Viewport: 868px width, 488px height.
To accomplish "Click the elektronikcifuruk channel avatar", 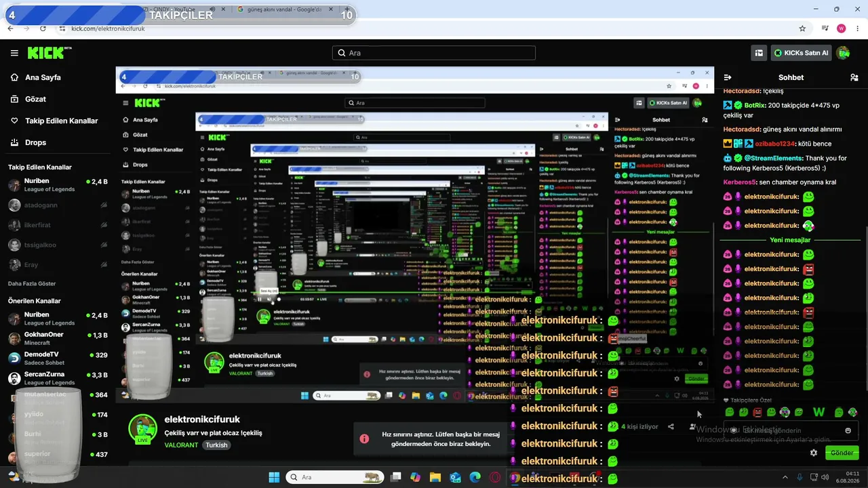I will coord(142,428).
